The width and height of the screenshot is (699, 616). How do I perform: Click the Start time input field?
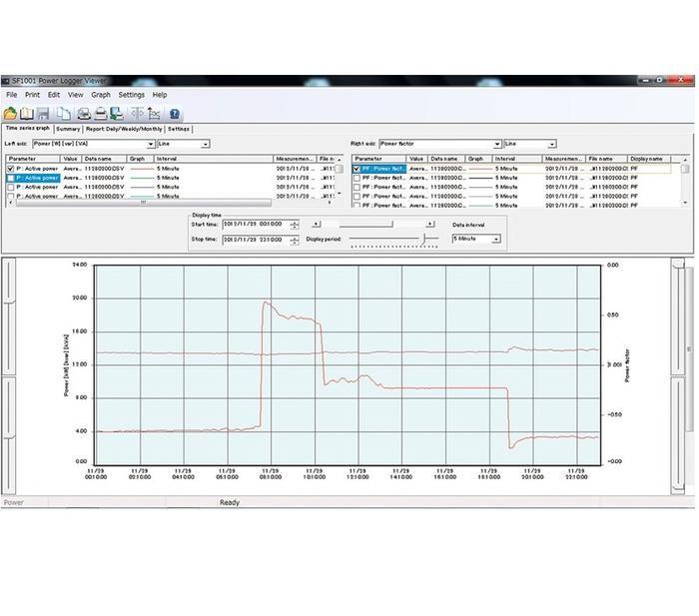[255, 225]
